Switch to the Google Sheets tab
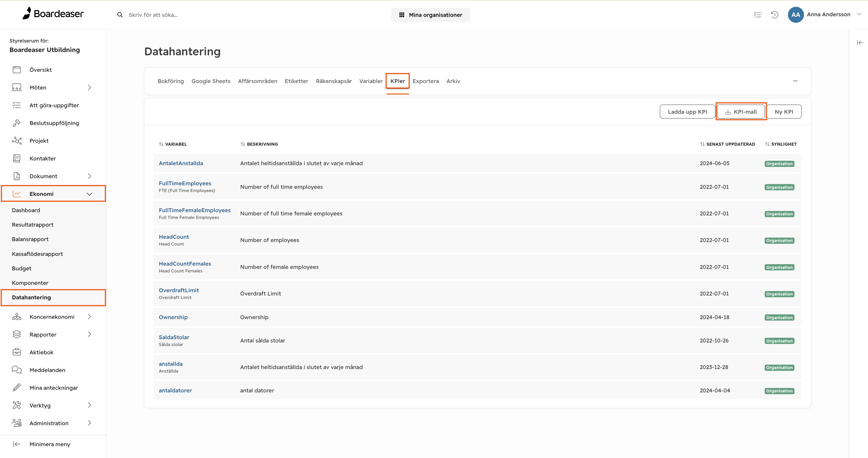The width and height of the screenshot is (868, 458). pyautogui.click(x=211, y=81)
